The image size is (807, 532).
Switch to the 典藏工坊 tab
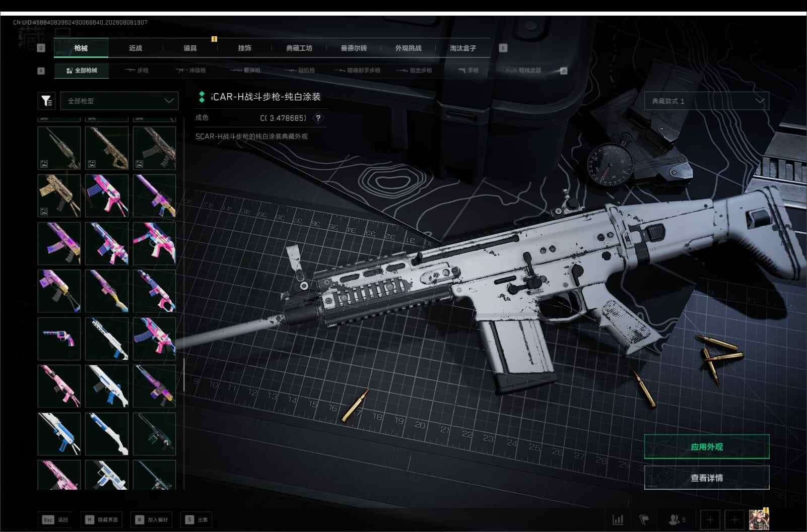click(299, 48)
